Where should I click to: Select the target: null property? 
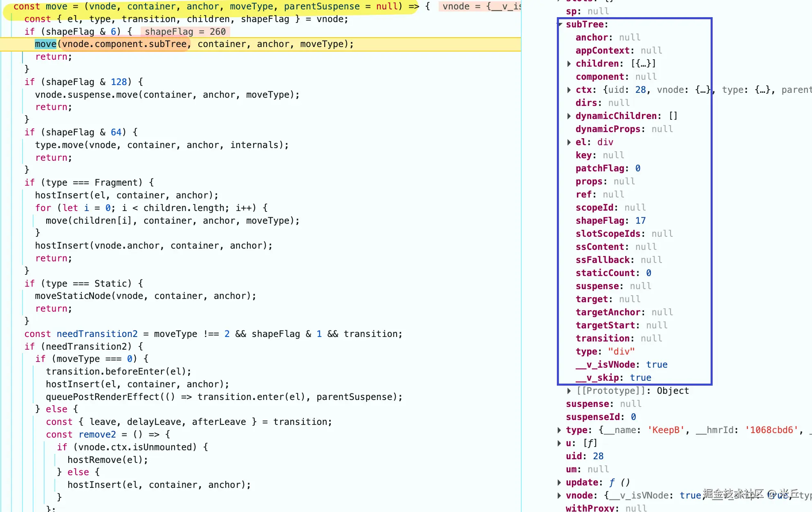608,299
